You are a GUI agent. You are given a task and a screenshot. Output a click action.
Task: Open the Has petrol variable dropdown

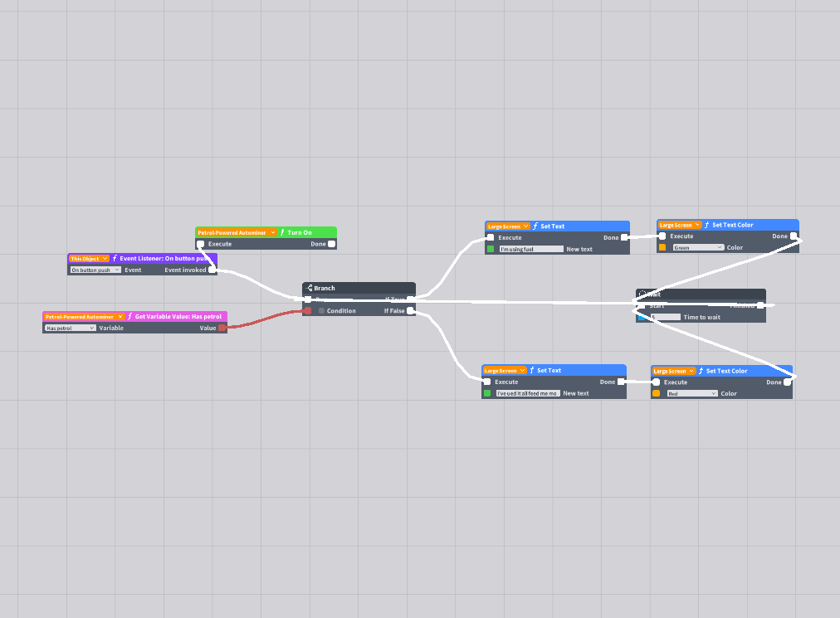[x=71, y=328]
